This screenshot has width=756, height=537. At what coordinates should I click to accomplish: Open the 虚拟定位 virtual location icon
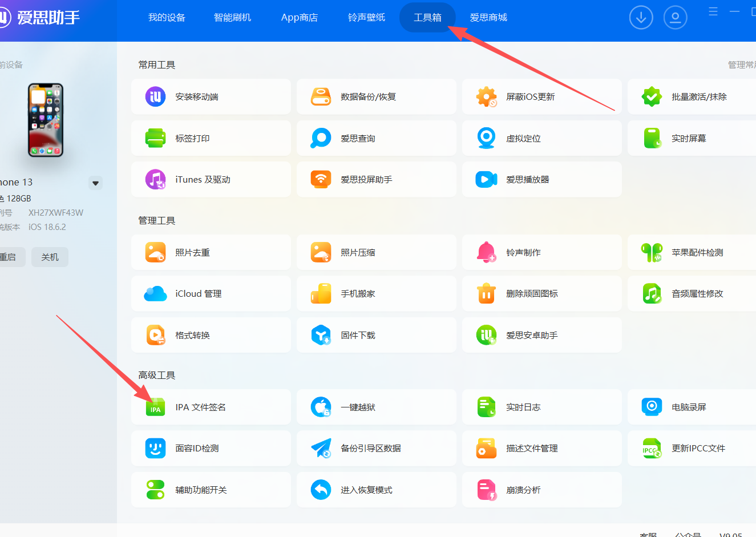click(x=486, y=138)
